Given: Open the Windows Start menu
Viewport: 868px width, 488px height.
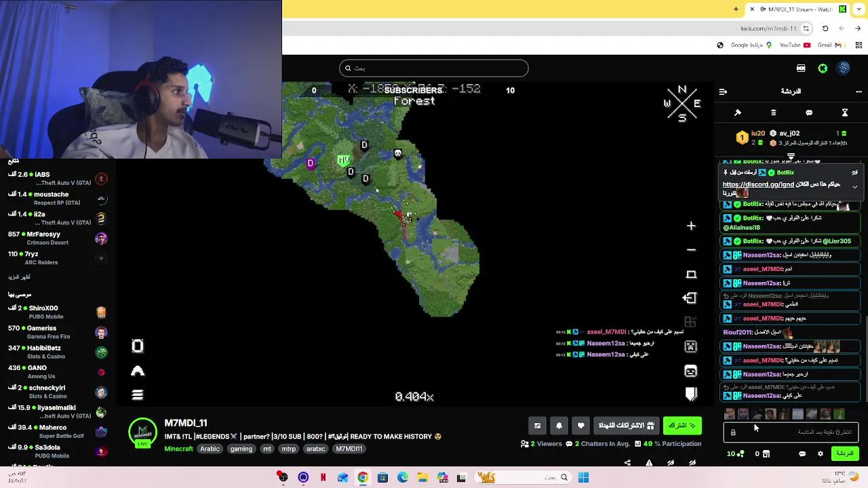Looking at the screenshot, I should click(583, 478).
